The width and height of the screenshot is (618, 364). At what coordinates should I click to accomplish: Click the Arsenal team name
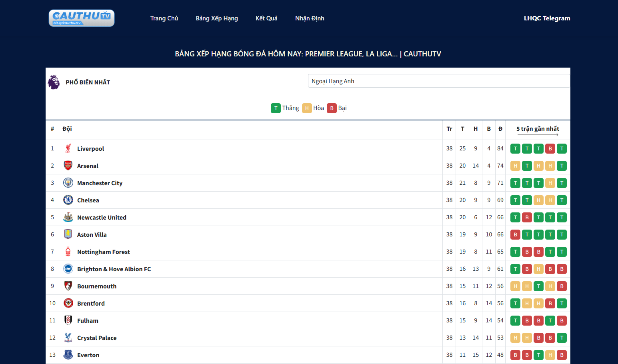(88, 166)
